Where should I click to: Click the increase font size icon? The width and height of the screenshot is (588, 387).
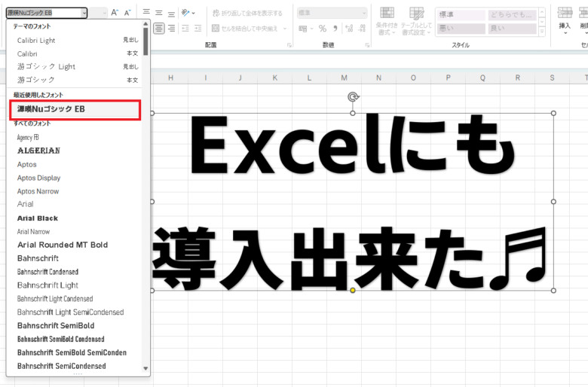115,13
